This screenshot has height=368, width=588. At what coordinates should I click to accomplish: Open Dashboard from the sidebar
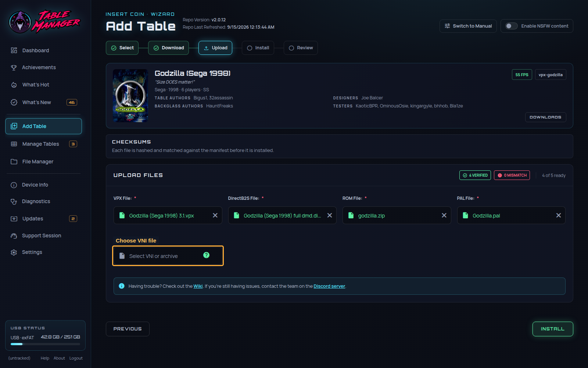[43, 50]
